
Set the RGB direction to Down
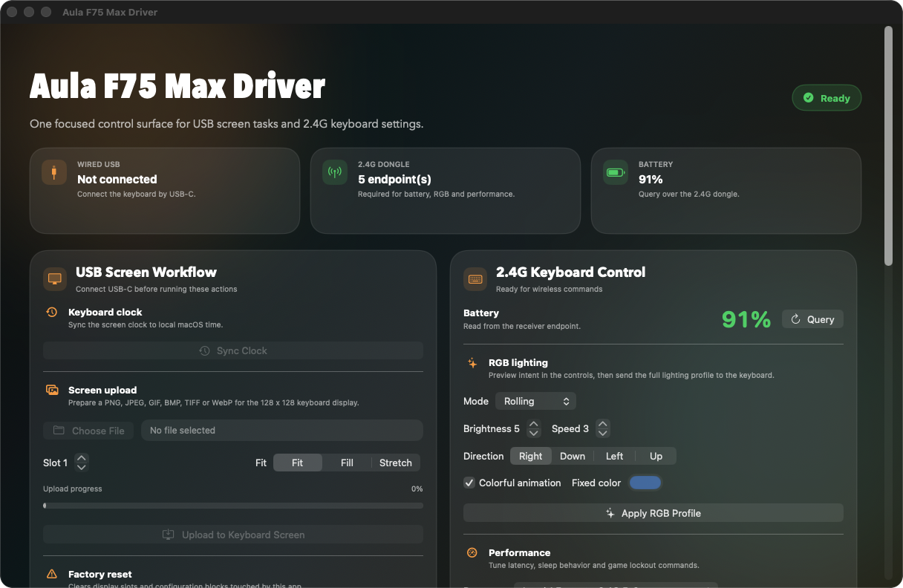(x=573, y=456)
